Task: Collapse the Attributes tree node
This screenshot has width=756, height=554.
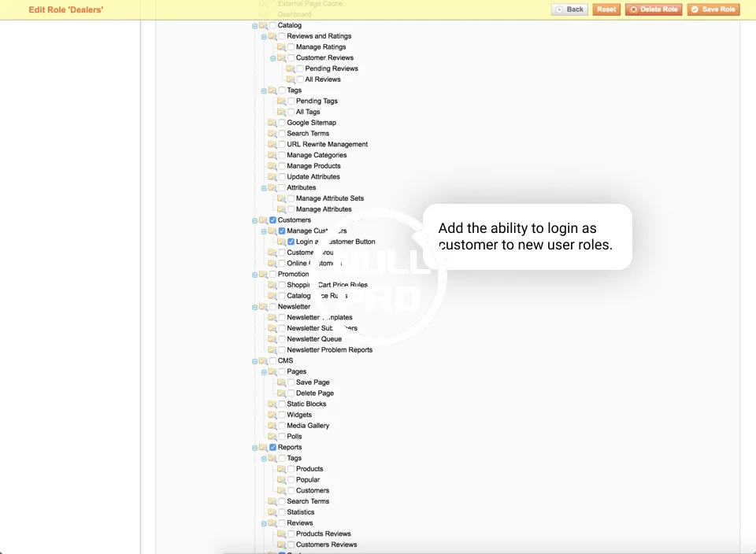Action: pyautogui.click(x=264, y=188)
